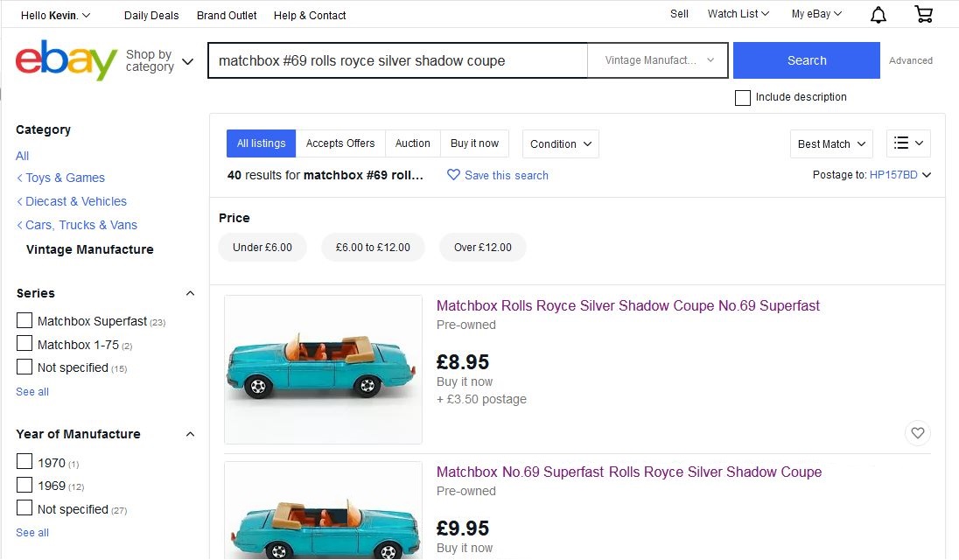
Task: Open the Vintage Manufacture category dropdown
Action: [660, 60]
